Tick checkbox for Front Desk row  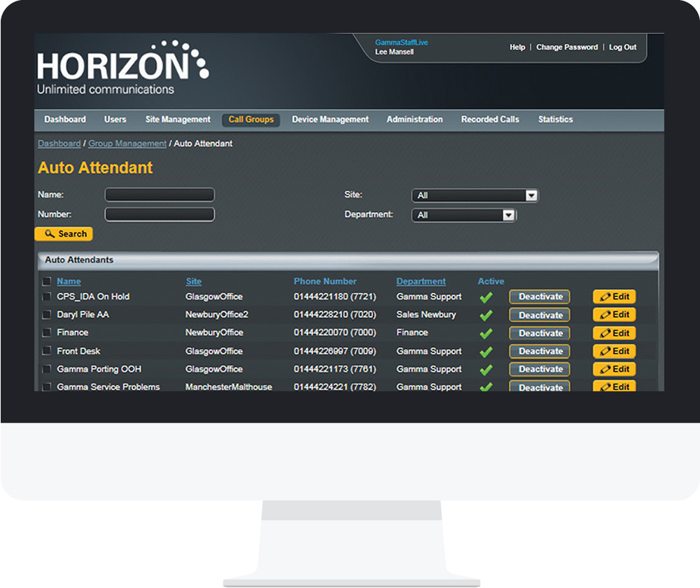46,351
